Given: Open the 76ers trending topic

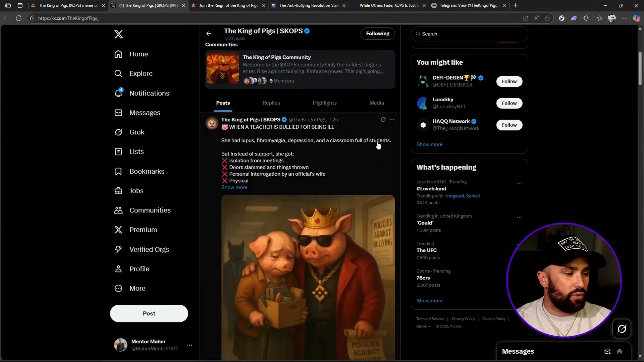Looking at the screenshot, I should pyautogui.click(x=423, y=278).
